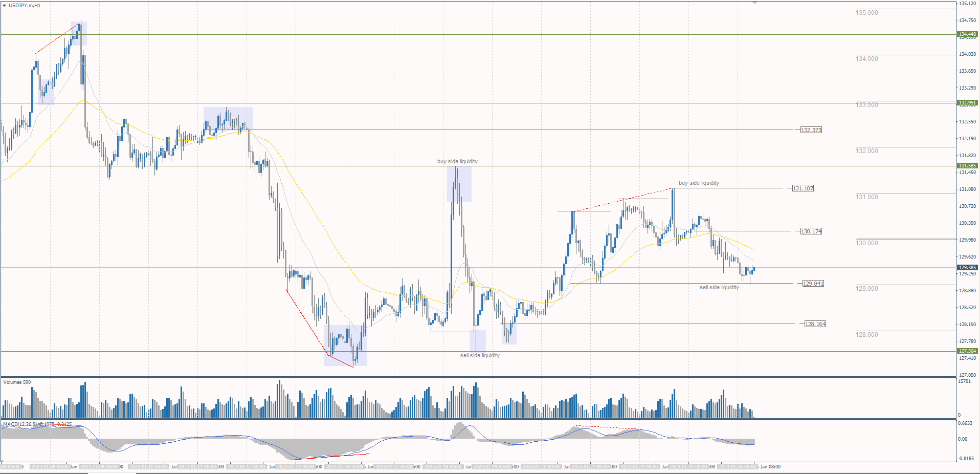Click the chart shift triangle marker at top
This screenshot has height=474, width=980.
coord(754,3)
